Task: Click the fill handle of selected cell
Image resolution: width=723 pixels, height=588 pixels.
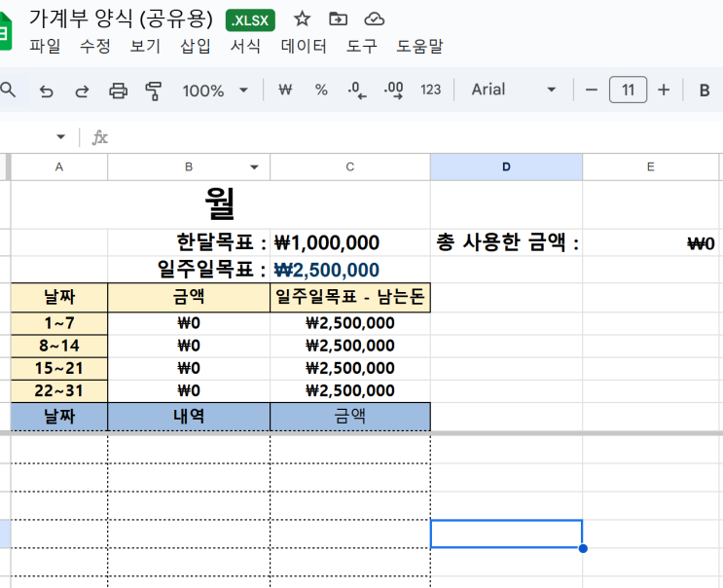Action: (583, 548)
